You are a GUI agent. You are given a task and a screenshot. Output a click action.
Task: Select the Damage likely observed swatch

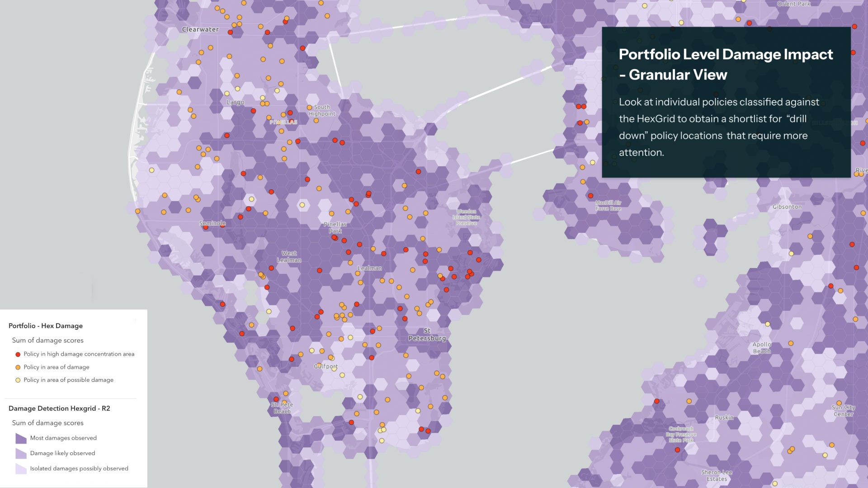click(x=21, y=454)
